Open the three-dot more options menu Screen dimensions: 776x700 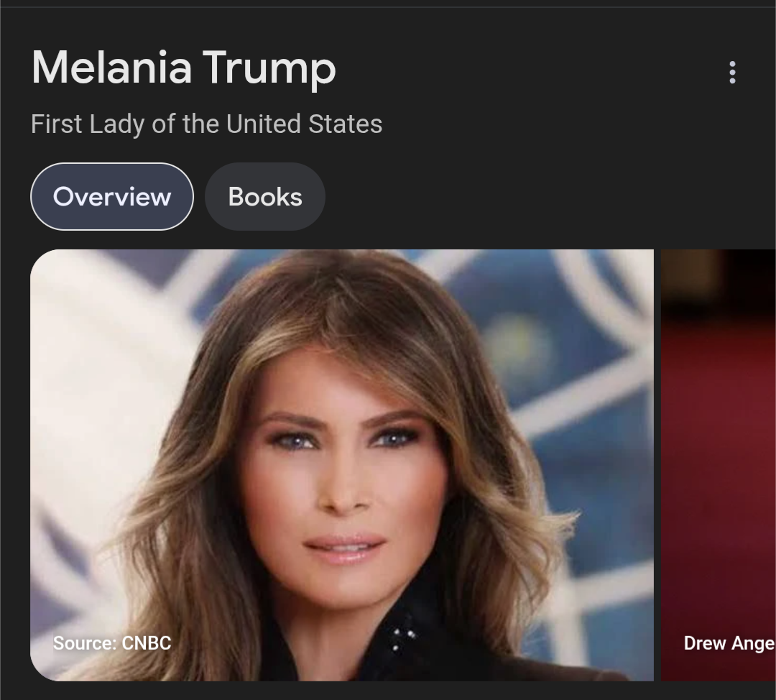coord(732,73)
